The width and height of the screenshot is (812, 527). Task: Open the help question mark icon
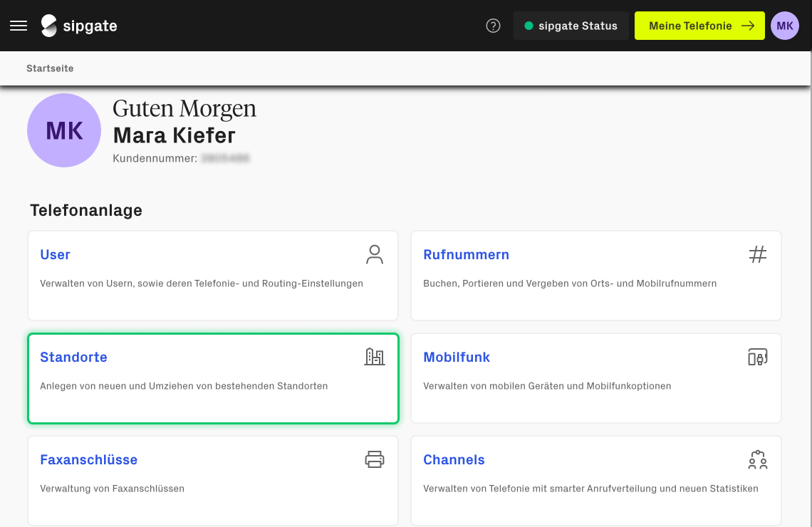(493, 26)
